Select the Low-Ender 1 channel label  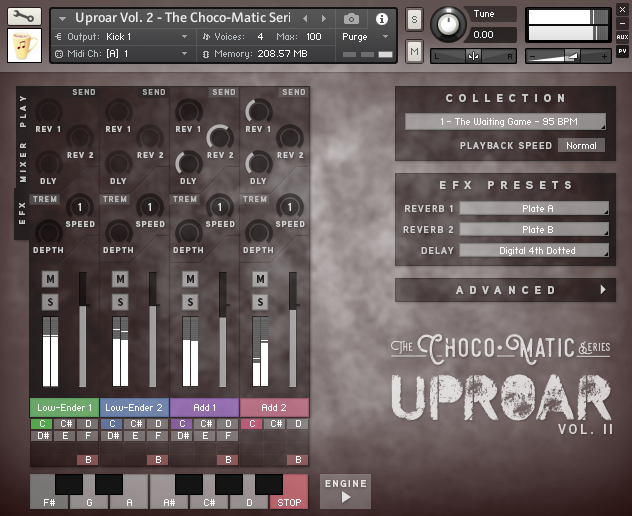(64, 408)
